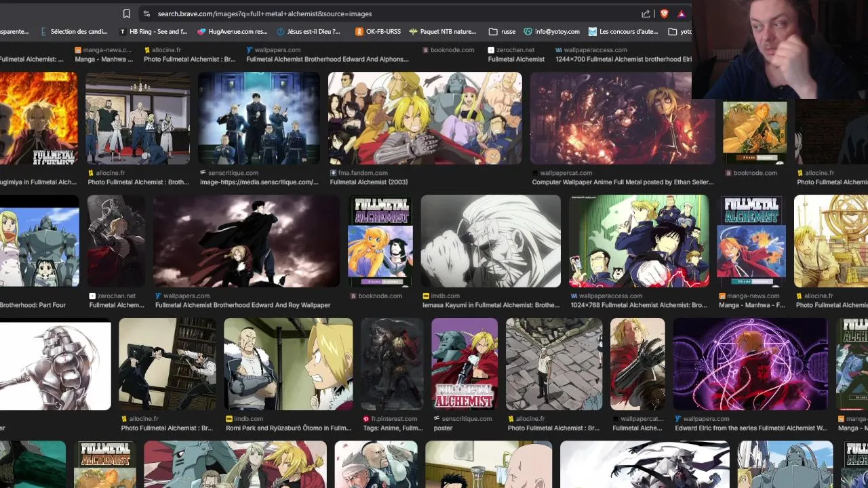This screenshot has width=868, height=488.
Task: Open the purple transmutation circle wallpaper
Action: (750, 364)
